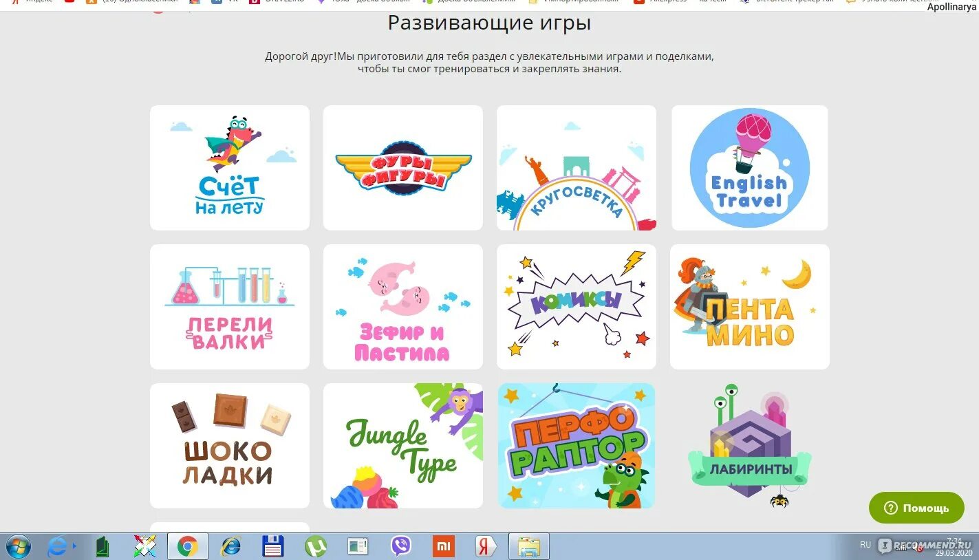979x560 pixels.
Task: Open Internet Explorer beside the Chrome icon
Action: 230,547
